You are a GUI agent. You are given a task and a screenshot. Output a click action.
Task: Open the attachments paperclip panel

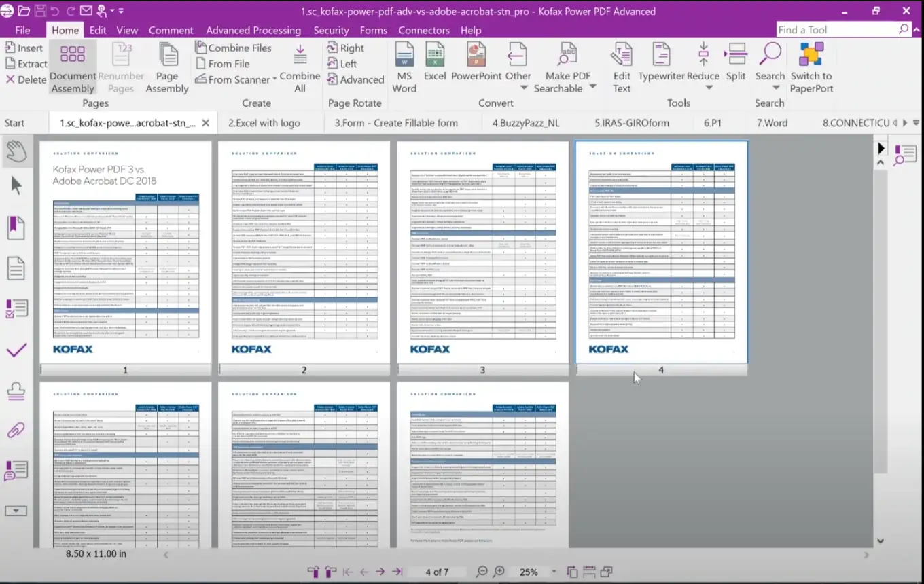click(16, 429)
